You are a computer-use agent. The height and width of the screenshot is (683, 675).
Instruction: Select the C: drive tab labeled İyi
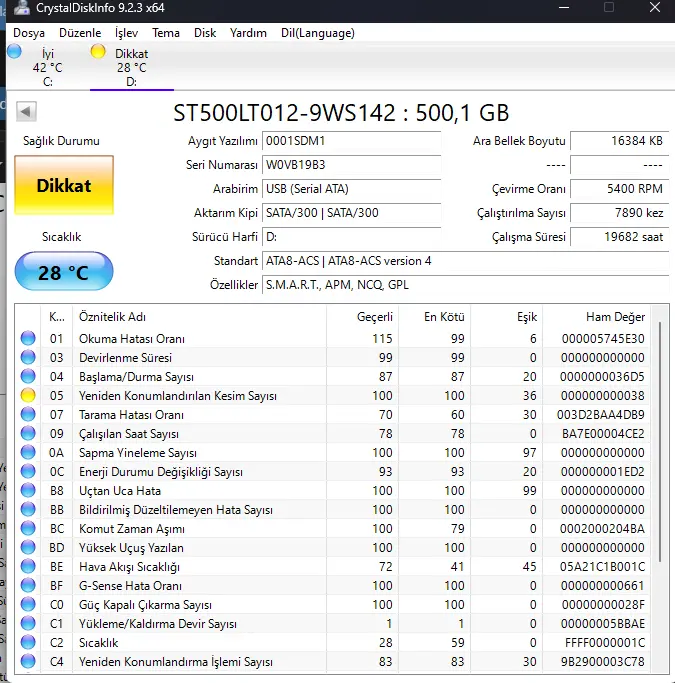click(47, 67)
